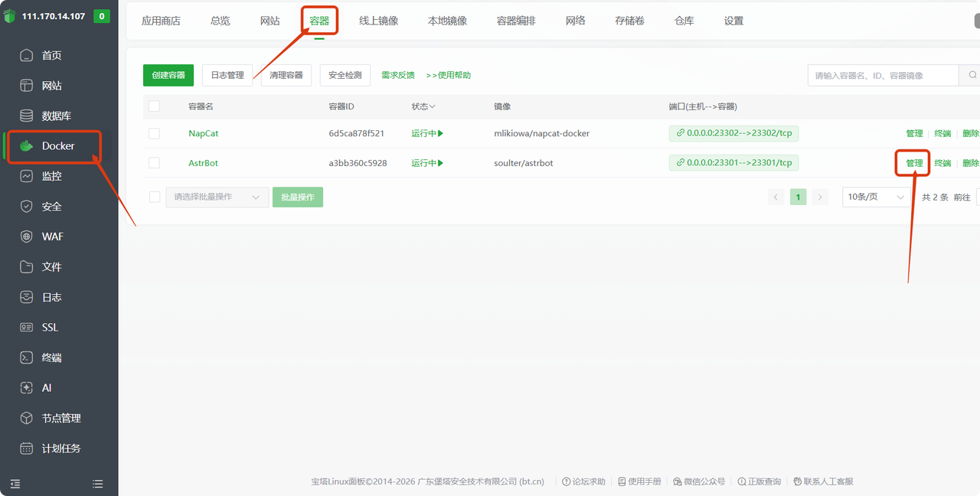
Task: Click the AI sparkle icon
Action: pos(27,388)
